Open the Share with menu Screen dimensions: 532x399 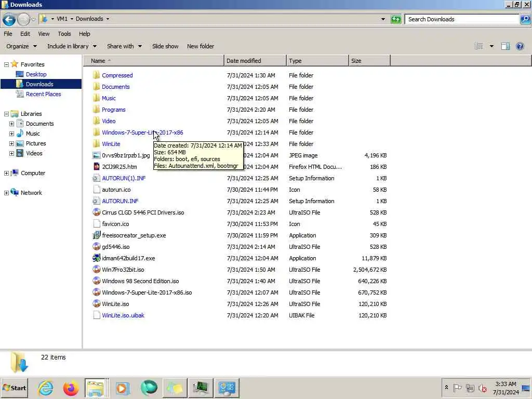(125, 46)
